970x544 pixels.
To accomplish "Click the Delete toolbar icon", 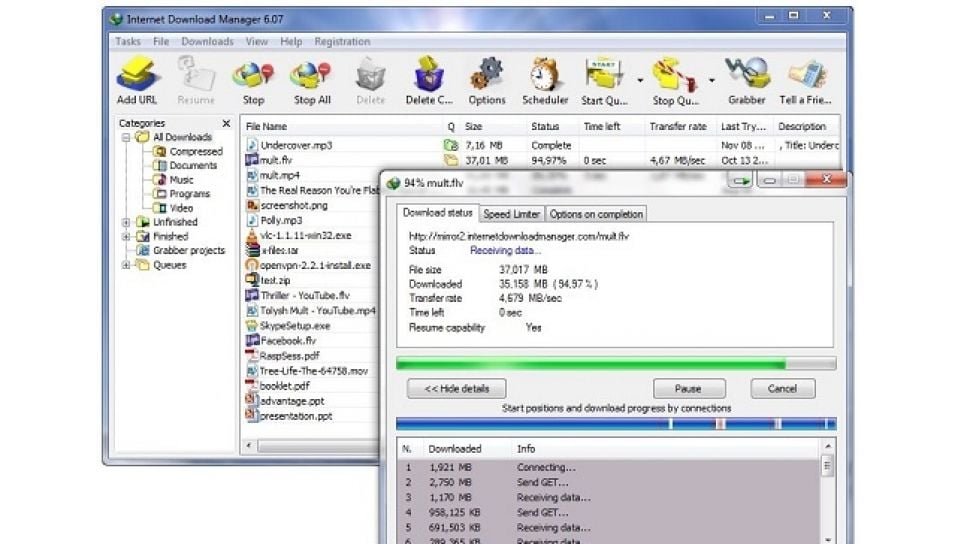I will 371,75.
